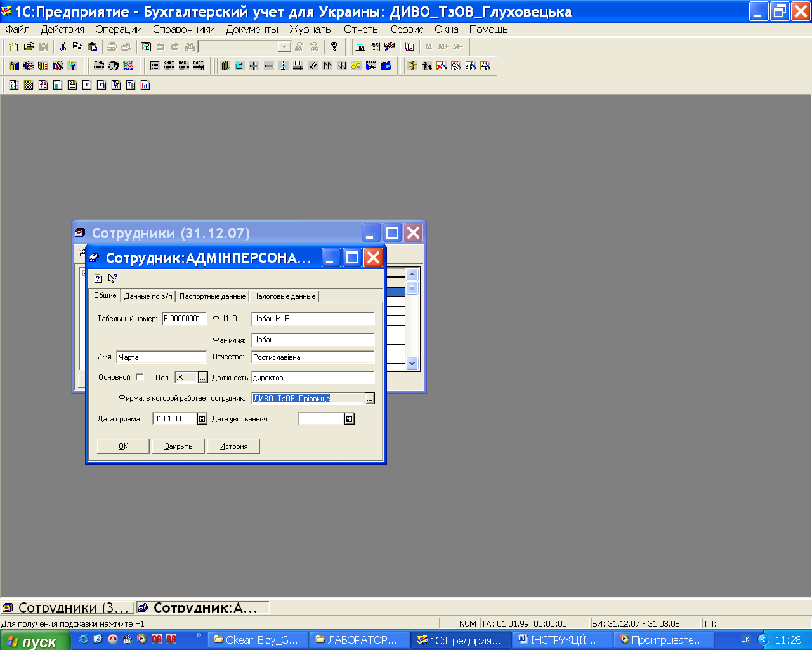Open the ІНСТРУКЦІЇ taskbar item

tap(561, 640)
